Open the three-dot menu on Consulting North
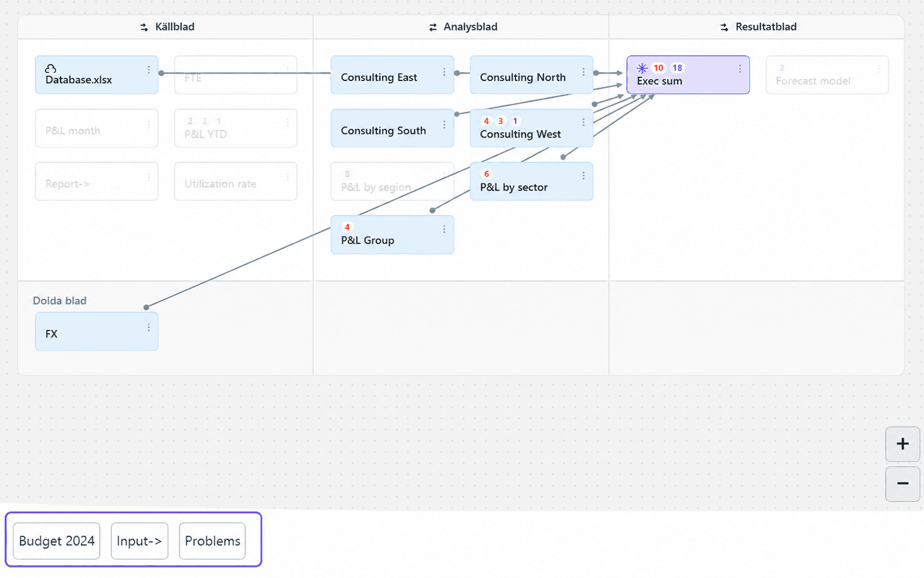The width and height of the screenshot is (924, 578). pos(583,72)
